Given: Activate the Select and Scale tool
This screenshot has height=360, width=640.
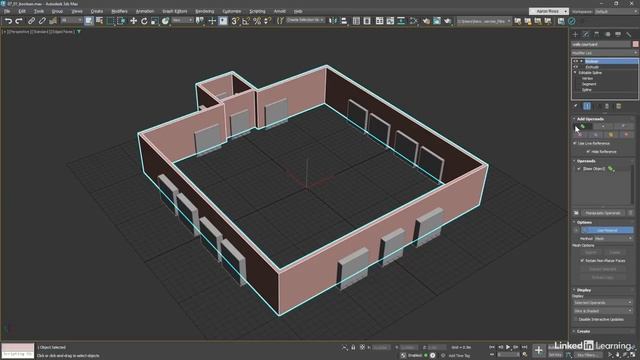Looking at the screenshot, I should click(x=154, y=21).
